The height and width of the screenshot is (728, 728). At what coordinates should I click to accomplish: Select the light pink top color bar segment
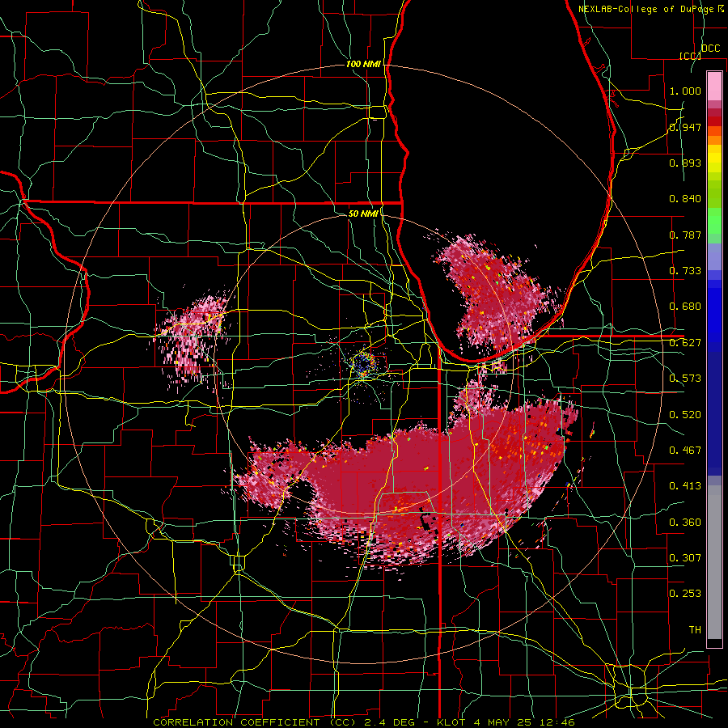coord(714,86)
